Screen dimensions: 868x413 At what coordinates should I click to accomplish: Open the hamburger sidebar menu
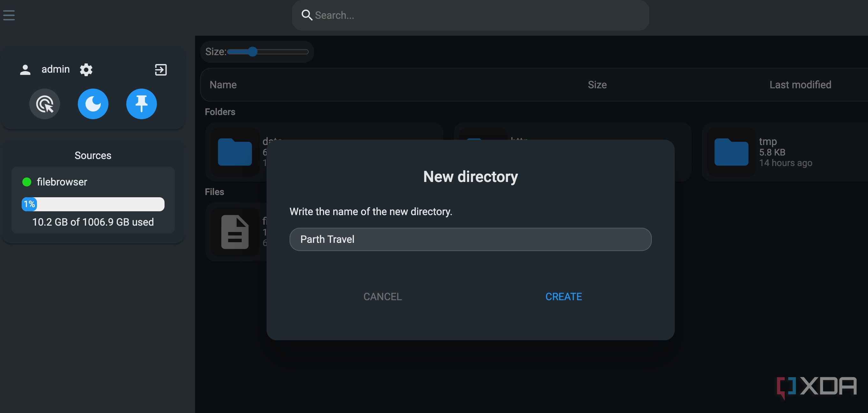[x=9, y=15]
